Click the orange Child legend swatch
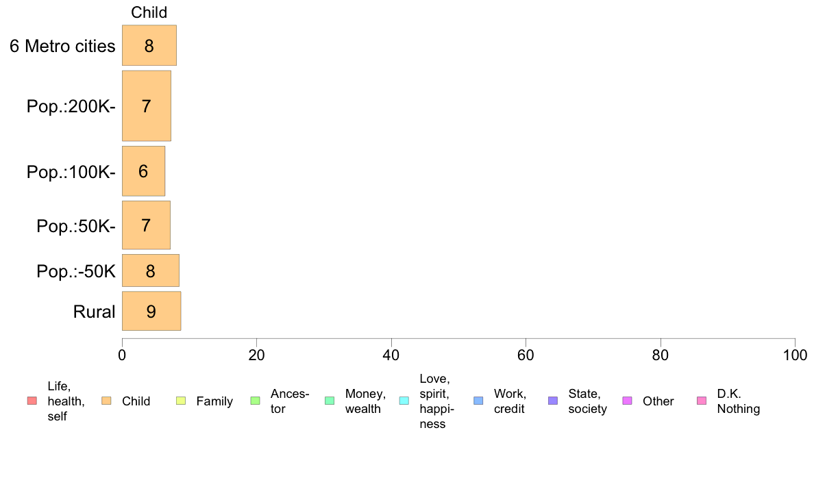814x504 pixels. coord(106,401)
